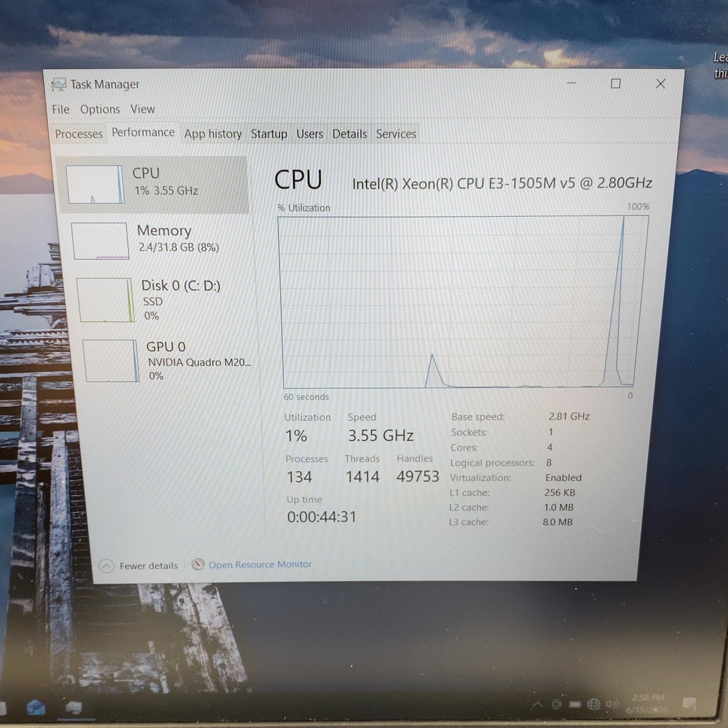The image size is (728, 728).
Task: Switch to the Startup tab
Action: (269, 134)
